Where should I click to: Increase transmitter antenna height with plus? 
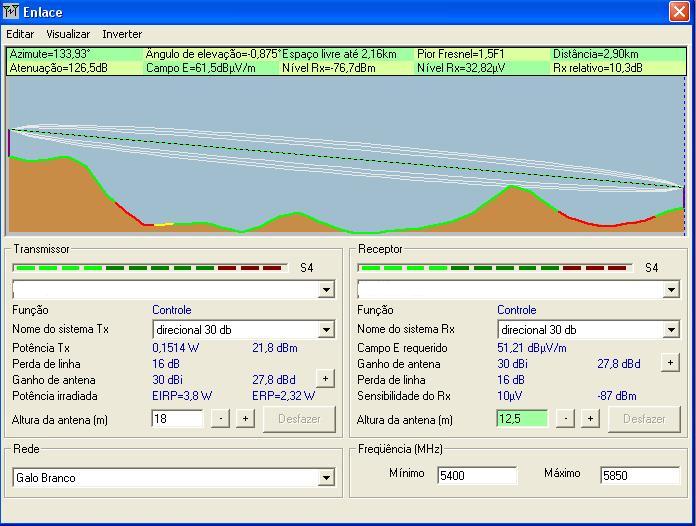tap(245, 419)
